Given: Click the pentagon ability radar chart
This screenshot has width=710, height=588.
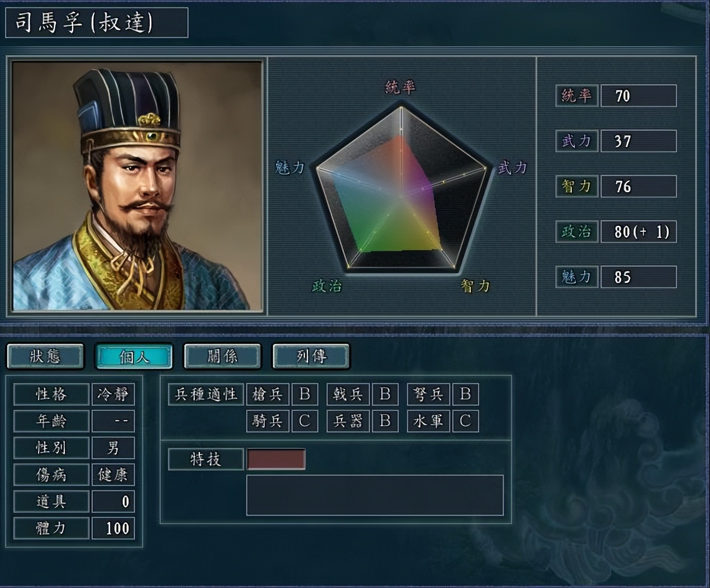Looking at the screenshot, I should point(401,187).
